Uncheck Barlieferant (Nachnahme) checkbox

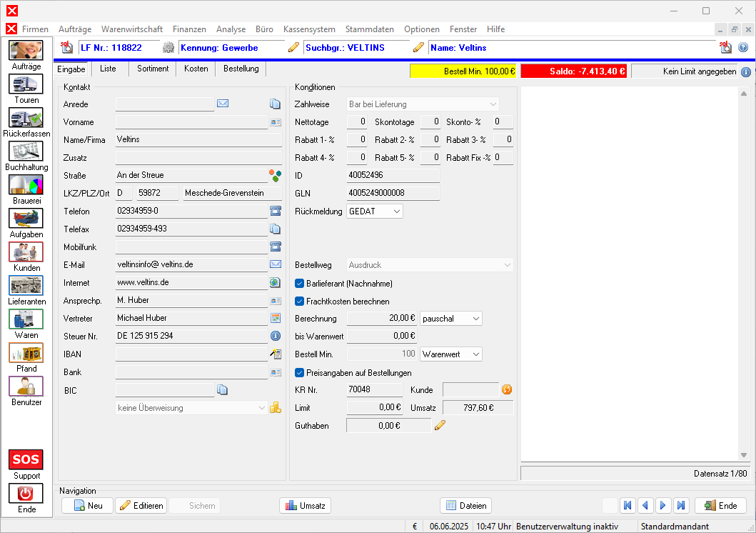point(300,283)
